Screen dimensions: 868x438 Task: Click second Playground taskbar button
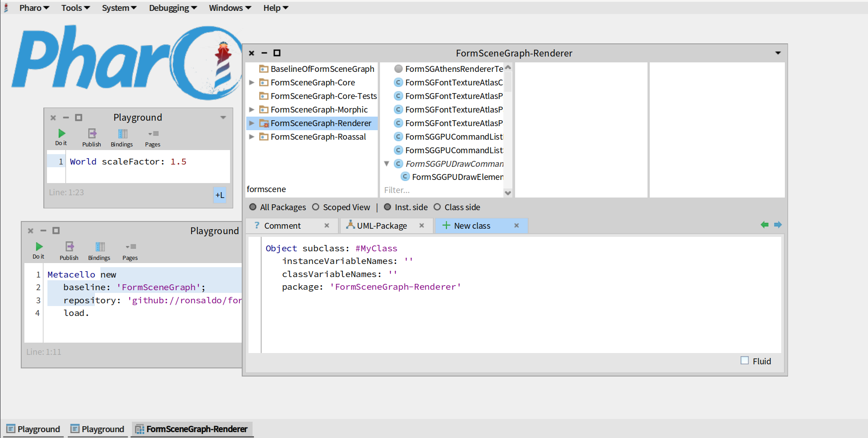click(x=97, y=429)
